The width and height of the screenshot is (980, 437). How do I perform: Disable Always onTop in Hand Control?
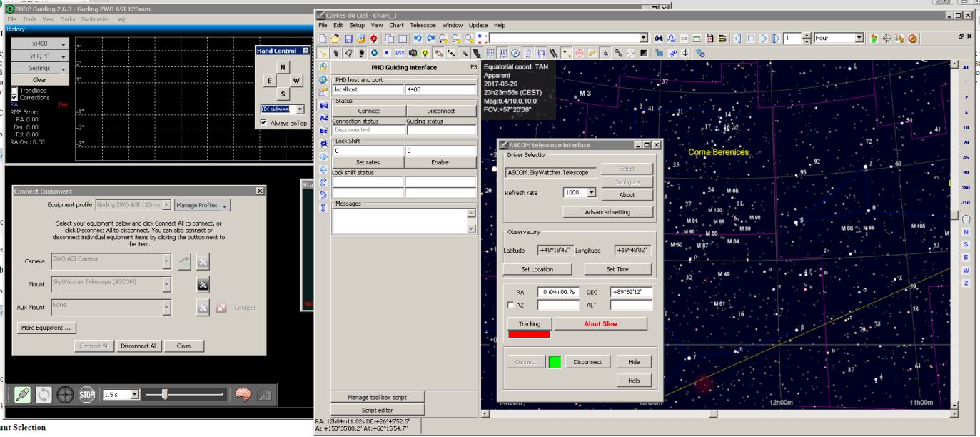264,123
